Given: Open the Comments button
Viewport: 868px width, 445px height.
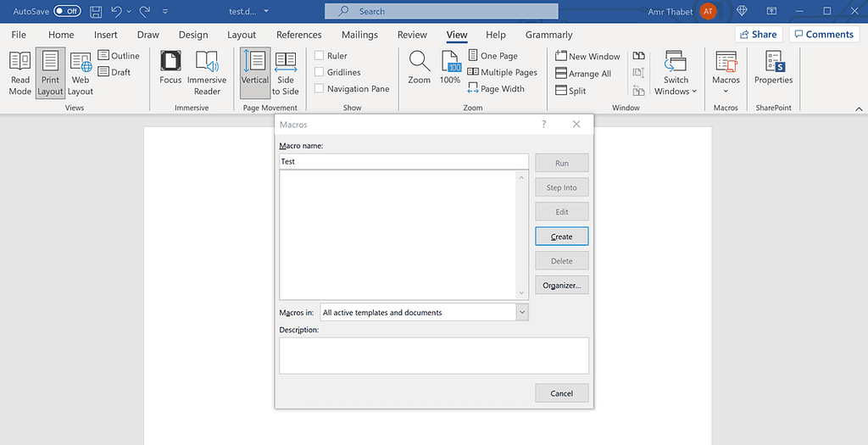Looking at the screenshot, I should 824,34.
